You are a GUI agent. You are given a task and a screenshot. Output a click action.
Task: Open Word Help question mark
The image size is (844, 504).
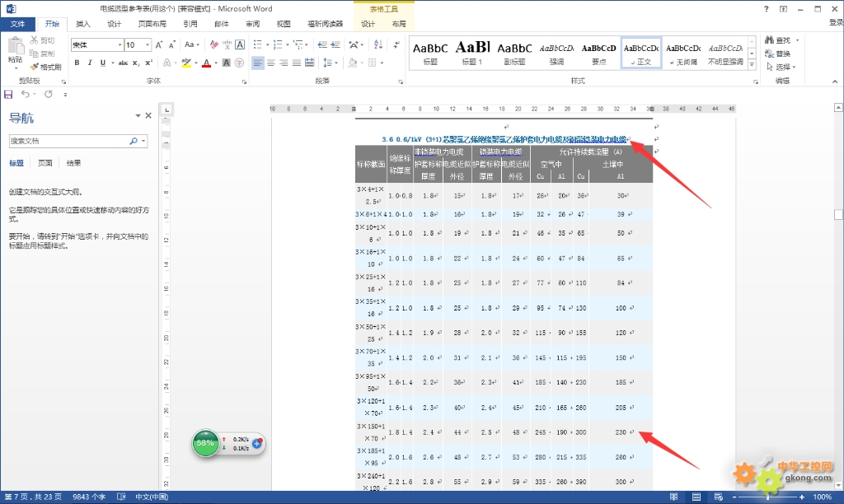(x=767, y=9)
